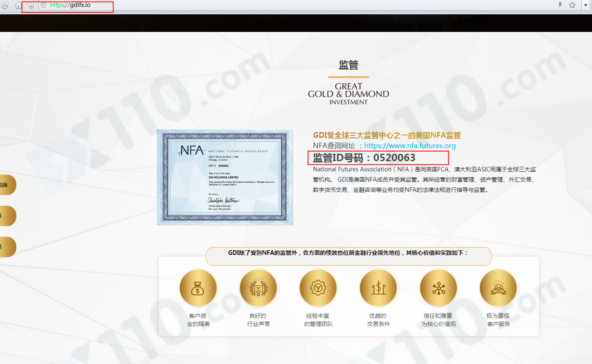Screen dimensions: 592x364
Task: Click the National Futures Association description paragraph
Action: click(x=425, y=180)
